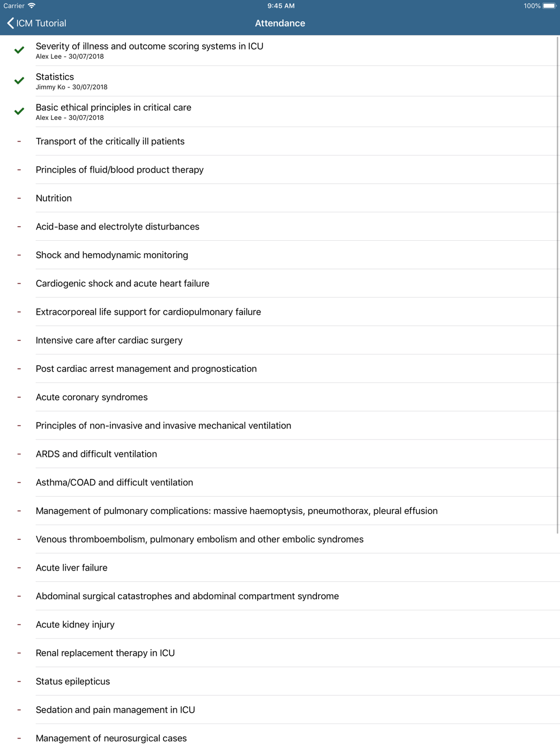Select Principles of fluid/blood product therapy
560x747 pixels.
[120, 170]
